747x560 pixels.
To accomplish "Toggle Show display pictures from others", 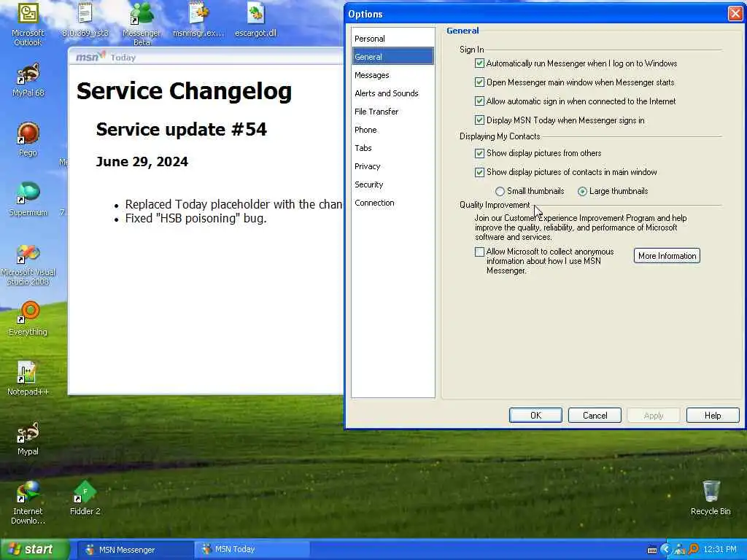I will pos(480,153).
